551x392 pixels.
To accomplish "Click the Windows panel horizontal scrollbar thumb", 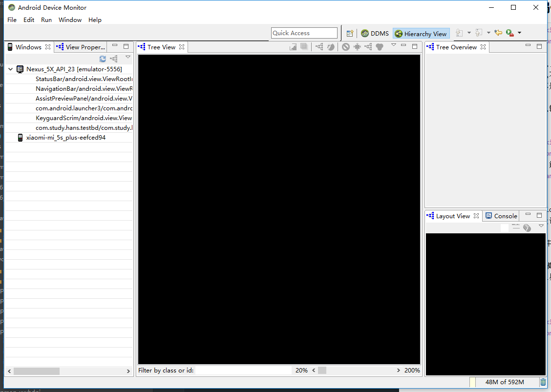I will click(37, 371).
